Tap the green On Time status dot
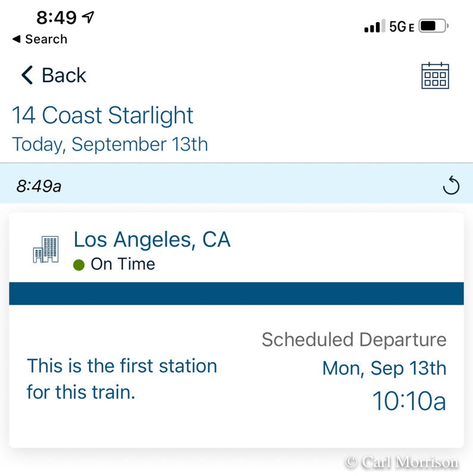 (79, 265)
